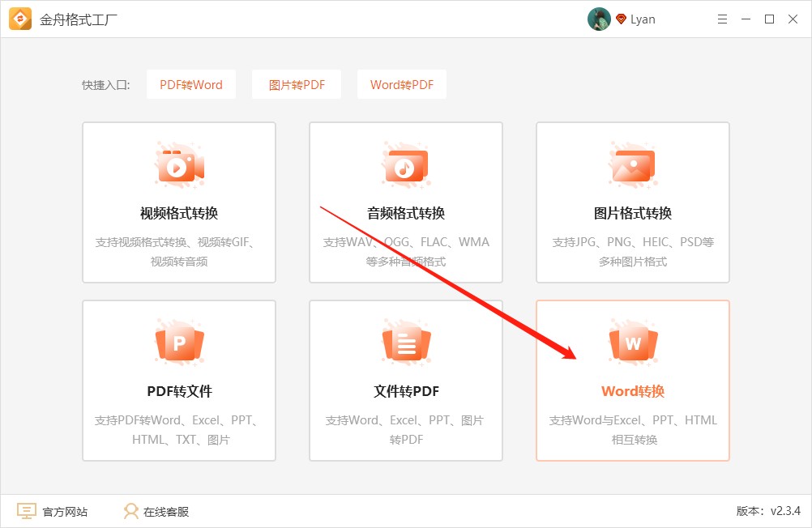Viewport: 812px width, 528px height.
Task: Click the PDF转Word quick entry button
Action: [x=190, y=84]
